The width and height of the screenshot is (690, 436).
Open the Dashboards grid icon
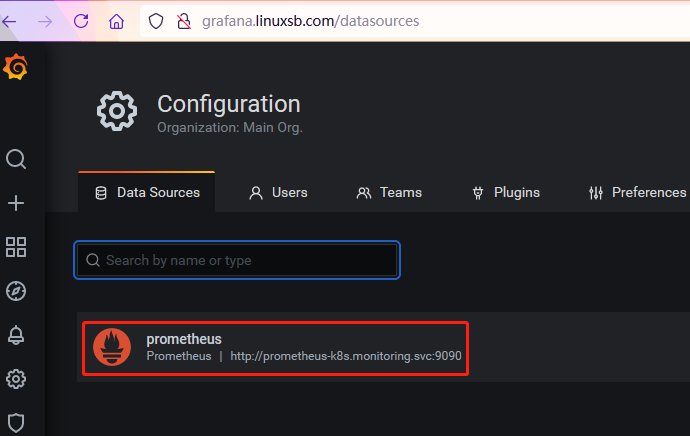pyautogui.click(x=16, y=247)
